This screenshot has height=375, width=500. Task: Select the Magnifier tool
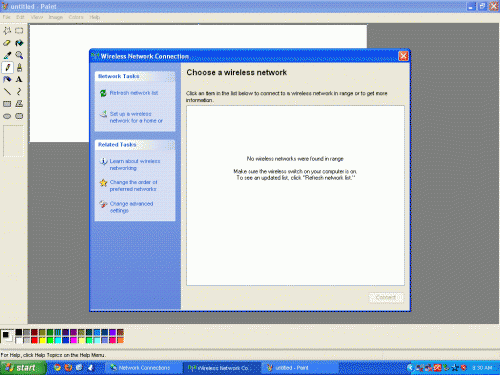point(19,55)
